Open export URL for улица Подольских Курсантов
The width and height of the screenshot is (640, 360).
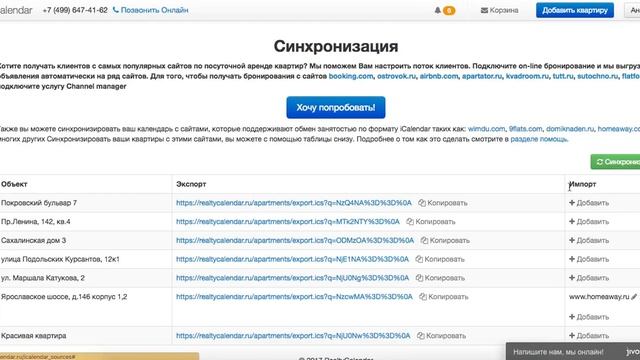pyautogui.click(x=292, y=259)
